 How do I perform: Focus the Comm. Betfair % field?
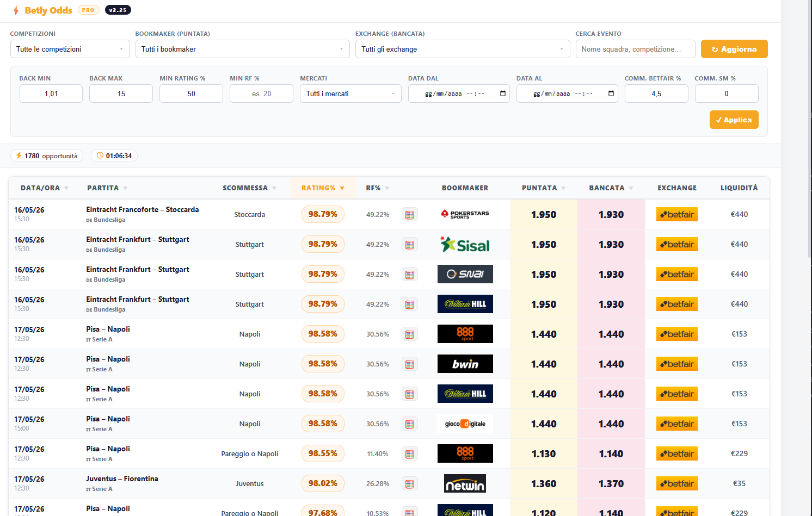coord(656,94)
